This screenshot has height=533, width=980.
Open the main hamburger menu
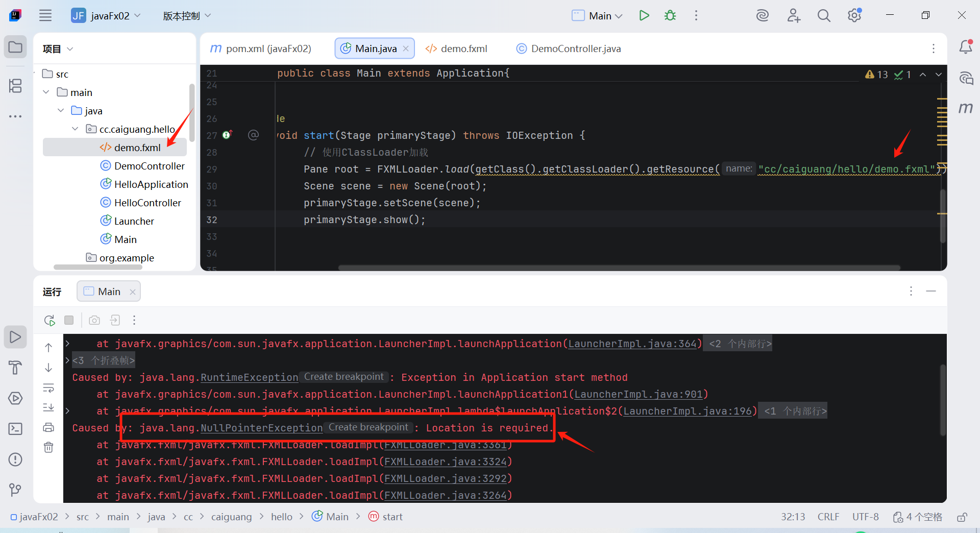45,15
